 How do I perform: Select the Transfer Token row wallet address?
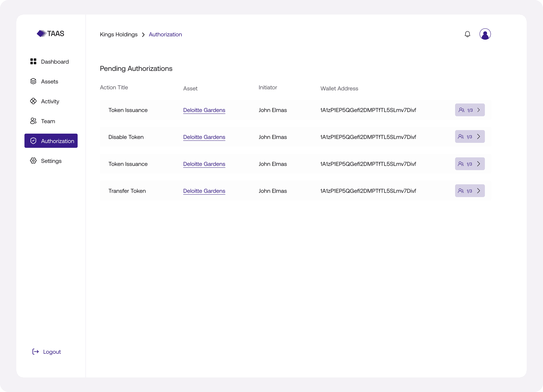368,191
